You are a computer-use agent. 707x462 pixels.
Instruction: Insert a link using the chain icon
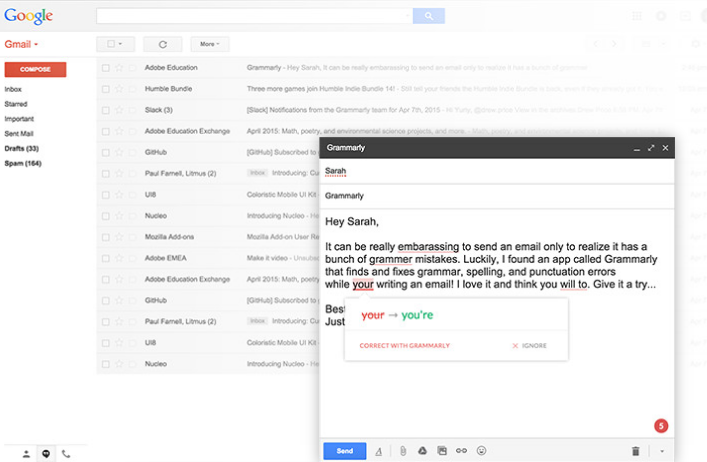point(461,451)
